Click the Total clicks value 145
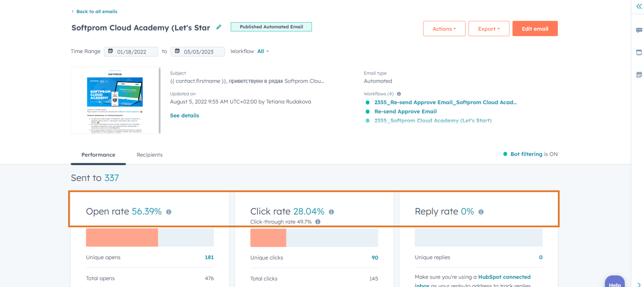Viewport: 644px width, 287px height. click(x=374, y=279)
